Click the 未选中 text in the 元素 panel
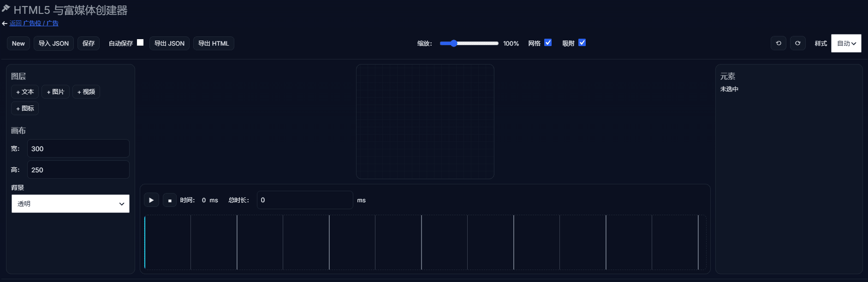 [x=729, y=89]
